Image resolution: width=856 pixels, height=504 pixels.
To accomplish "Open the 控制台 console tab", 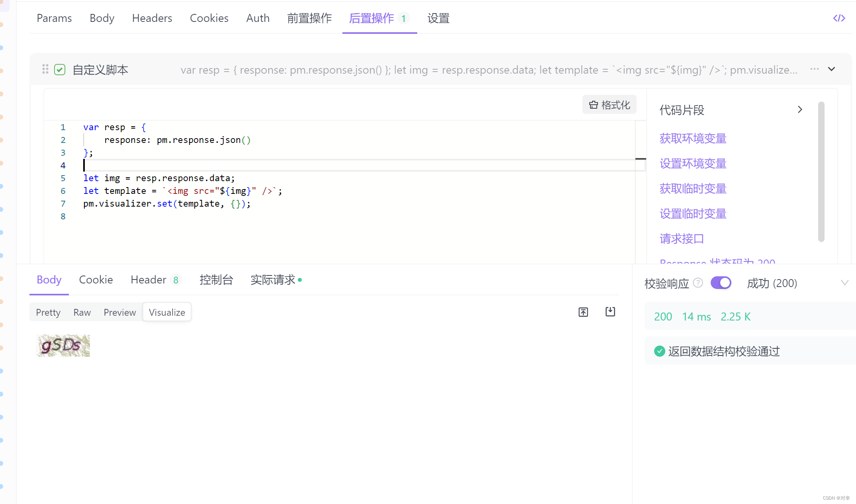I will pyautogui.click(x=216, y=280).
